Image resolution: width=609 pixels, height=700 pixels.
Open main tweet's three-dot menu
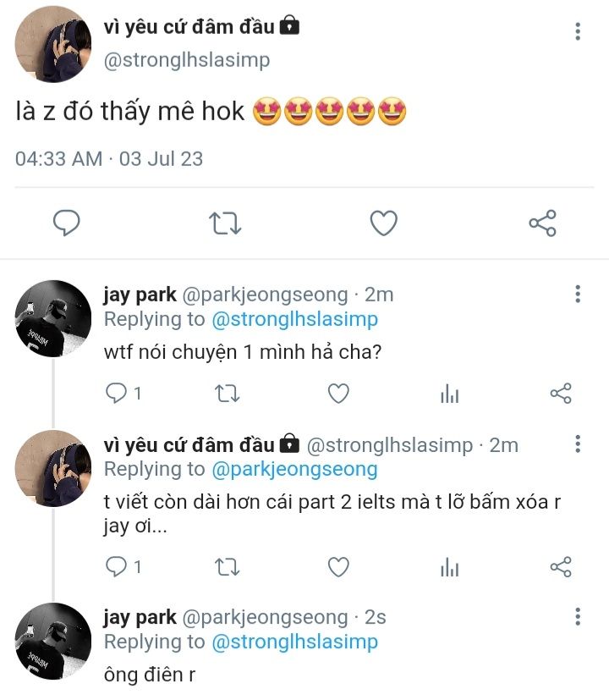pyautogui.click(x=578, y=31)
